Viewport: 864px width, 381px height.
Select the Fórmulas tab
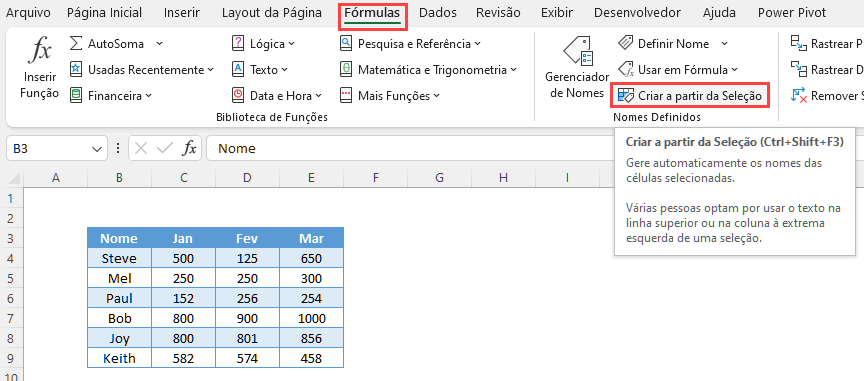coord(372,13)
